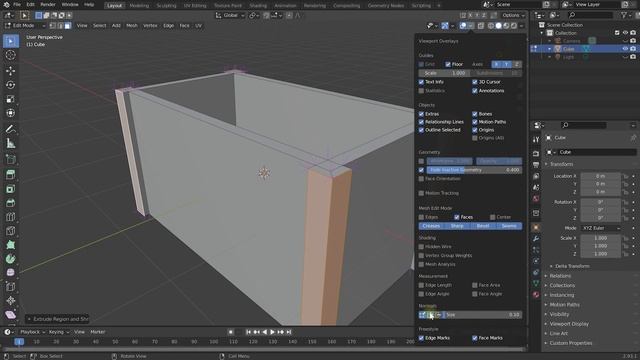
Task: Select the Smooth tool
Action: pos(11,272)
